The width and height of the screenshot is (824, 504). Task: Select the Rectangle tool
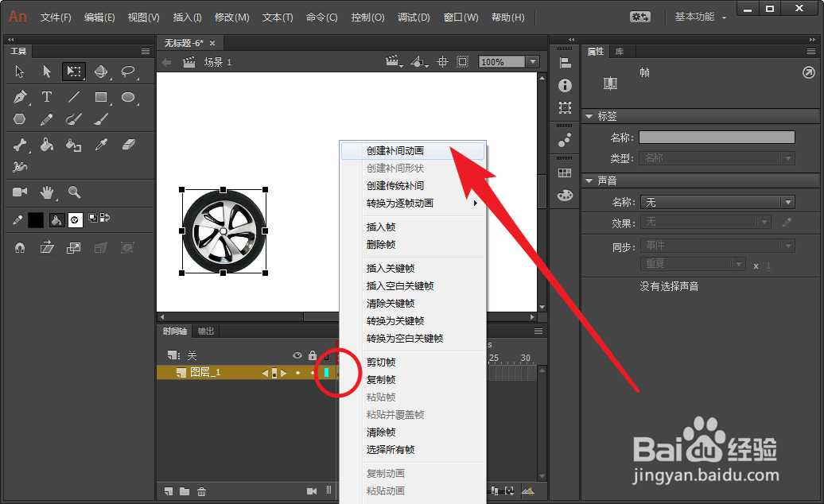[x=101, y=97]
